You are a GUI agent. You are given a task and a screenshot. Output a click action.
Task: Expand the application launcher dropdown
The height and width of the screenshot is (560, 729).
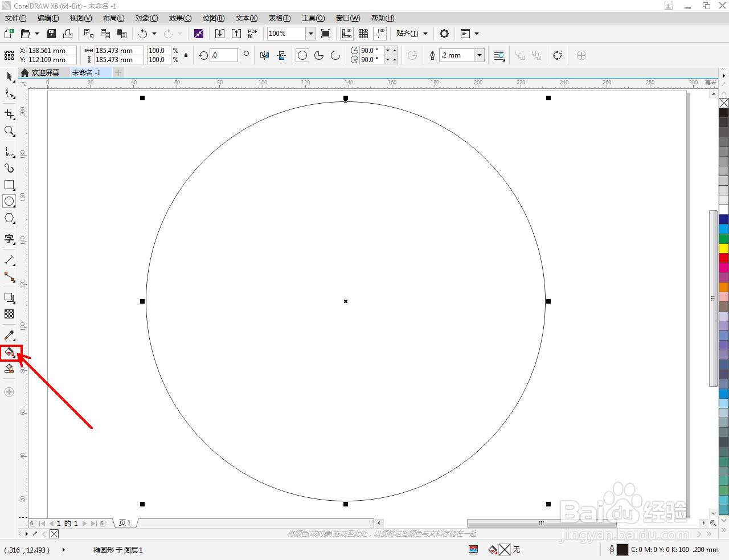[x=477, y=34]
